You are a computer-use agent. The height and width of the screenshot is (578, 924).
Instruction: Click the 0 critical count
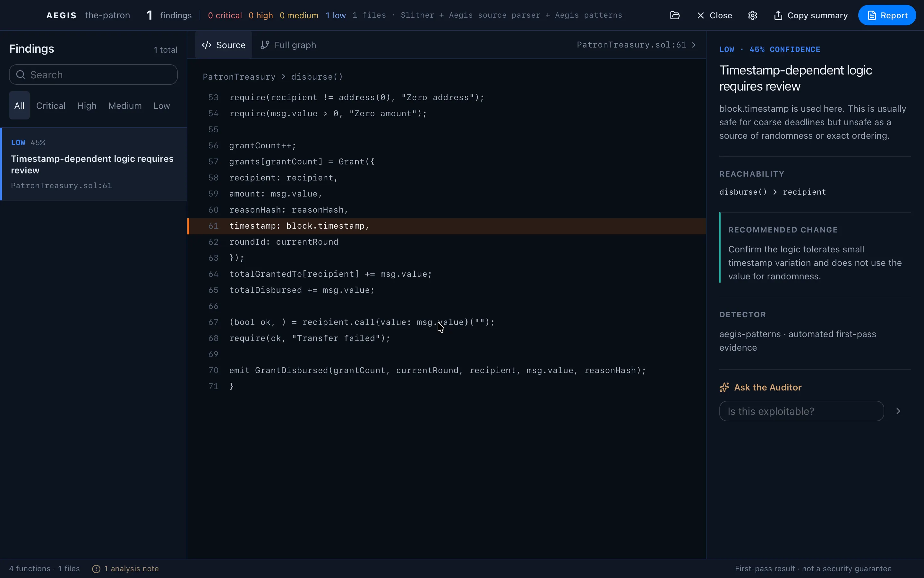pos(225,15)
